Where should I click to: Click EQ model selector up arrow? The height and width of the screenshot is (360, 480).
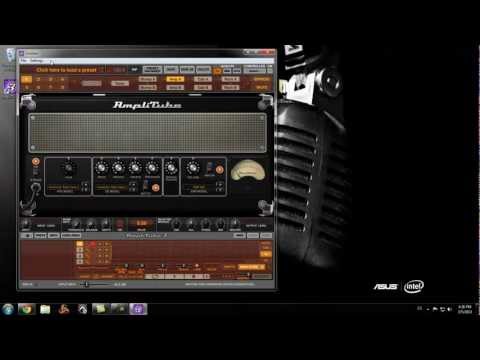pos(133,184)
